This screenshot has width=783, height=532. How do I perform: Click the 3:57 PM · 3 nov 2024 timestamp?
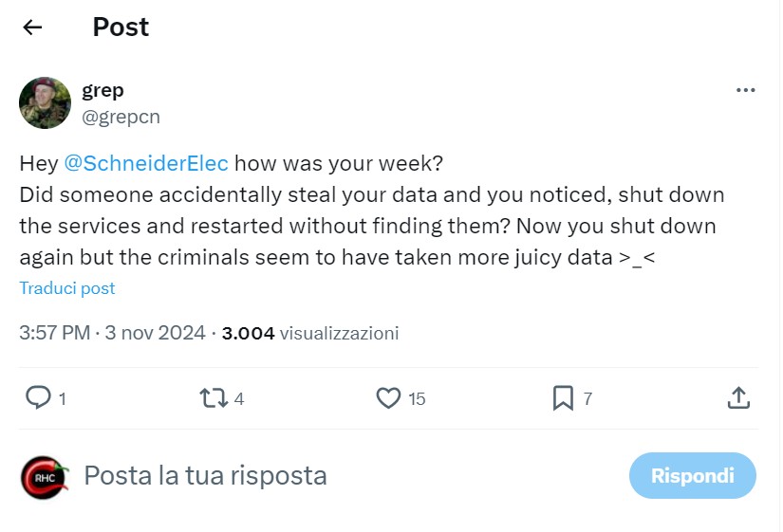coord(112,333)
